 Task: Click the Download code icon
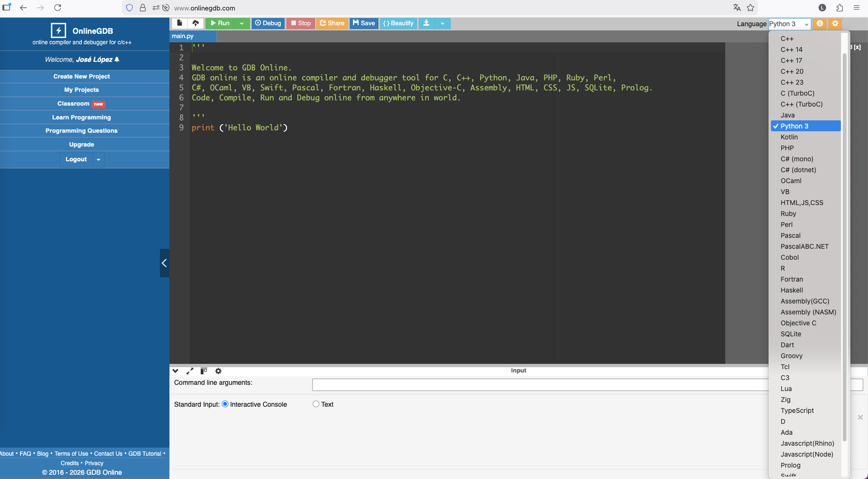pyautogui.click(x=426, y=23)
